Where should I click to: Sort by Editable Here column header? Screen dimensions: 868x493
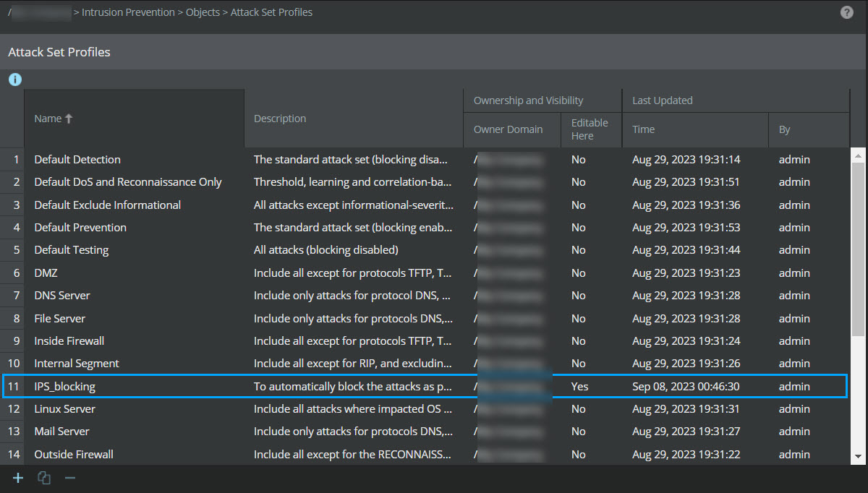tap(590, 129)
